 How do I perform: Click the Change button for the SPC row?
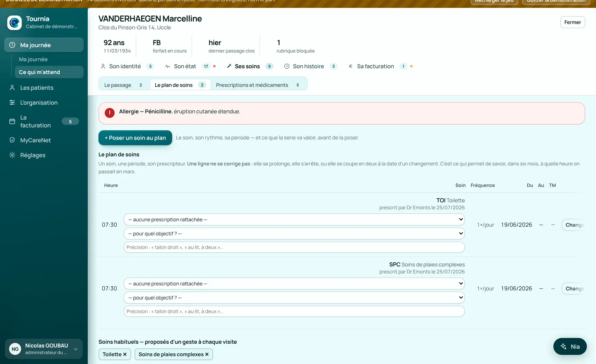573,289
